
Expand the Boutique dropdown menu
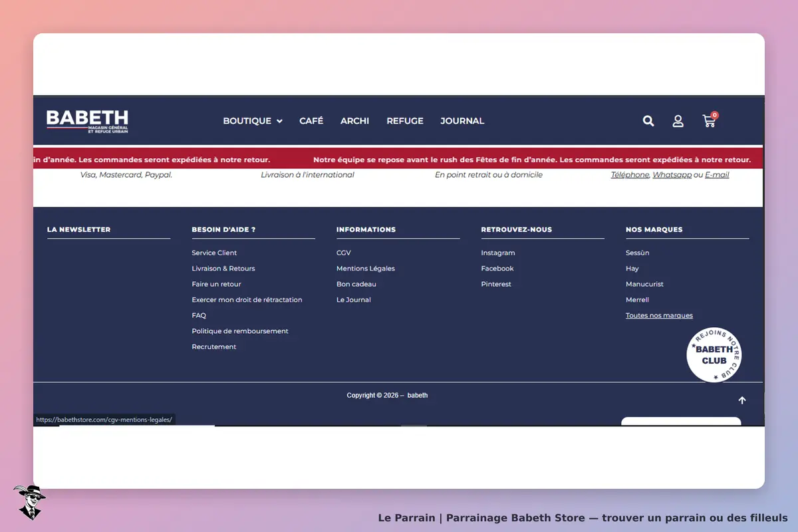pos(253,121)
